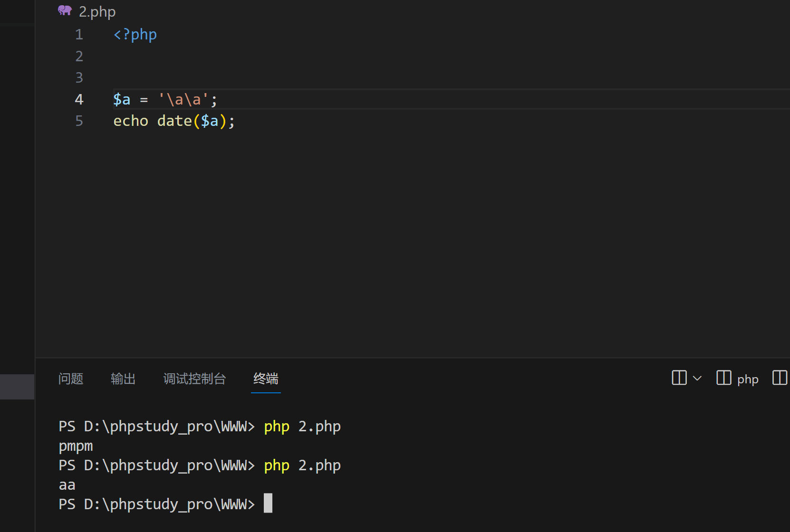The image size is (790, 532).
Task: Click the '\a\a' string literal
Action: point(183,99)
